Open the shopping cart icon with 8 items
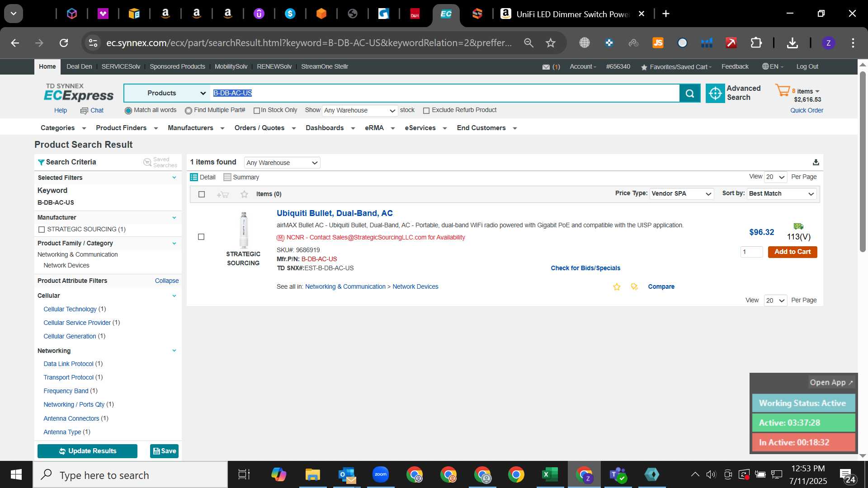Screen dimensions: 868x488 coord(783,90)
